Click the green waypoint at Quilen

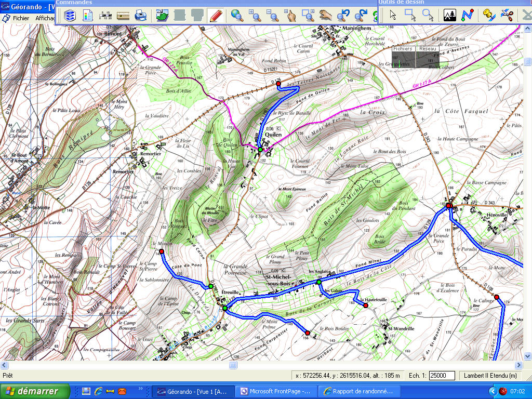[x=260, y=150]
